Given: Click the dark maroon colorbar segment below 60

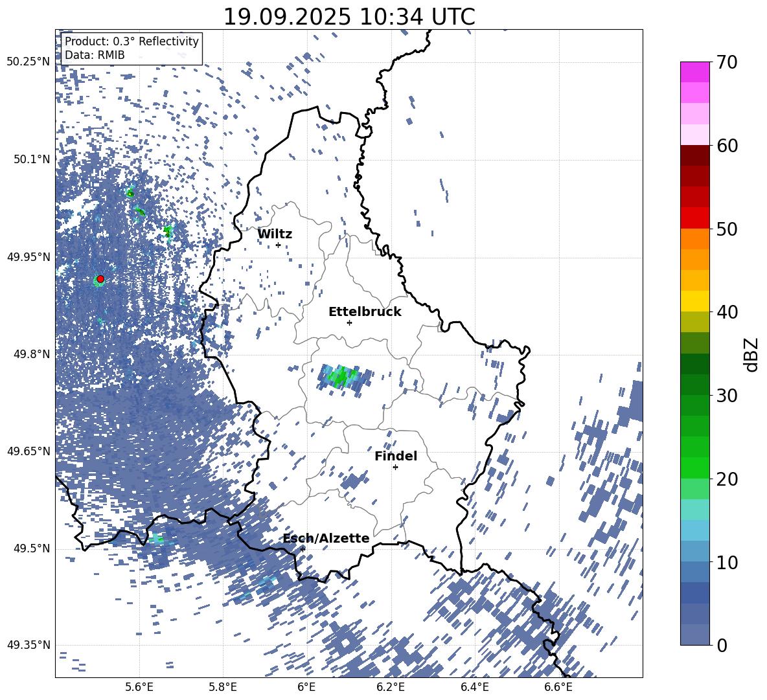Looking at the screenshot, I should [694, 155].
